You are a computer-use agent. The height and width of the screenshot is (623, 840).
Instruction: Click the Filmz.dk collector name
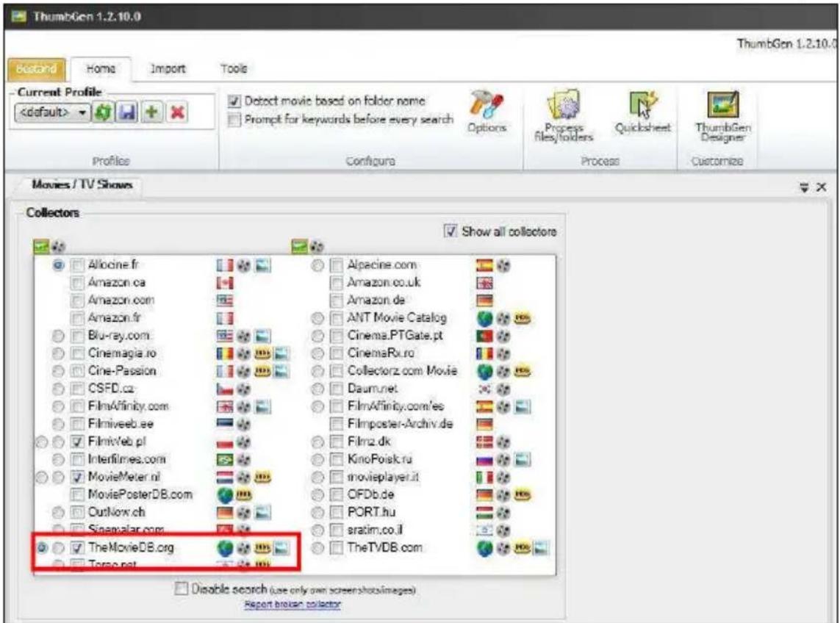point(369,442)
